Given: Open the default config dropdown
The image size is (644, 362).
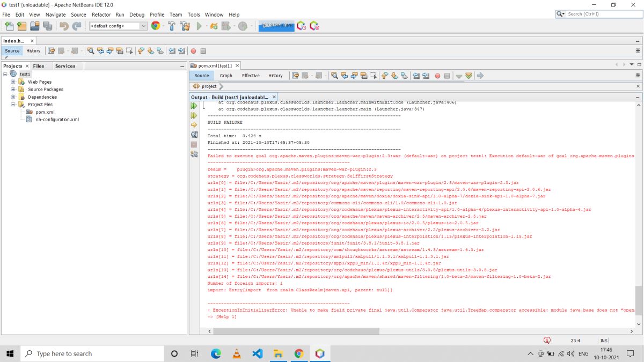Looking at the screenshot, I should 118,26.
